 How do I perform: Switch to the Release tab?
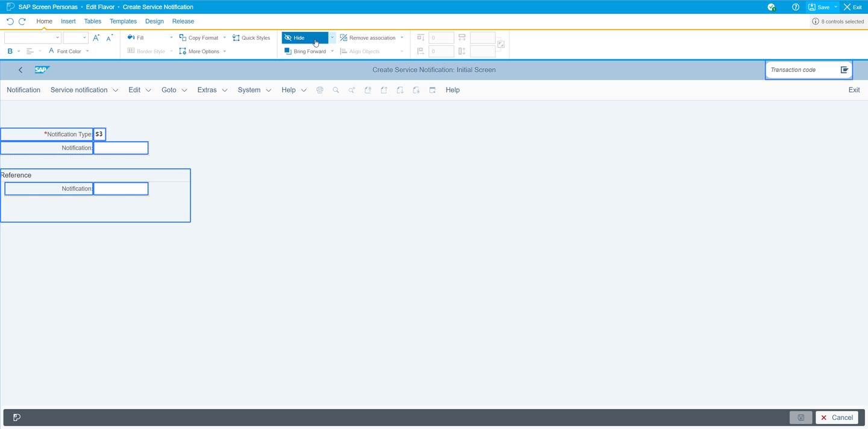[x=183, y=21]
